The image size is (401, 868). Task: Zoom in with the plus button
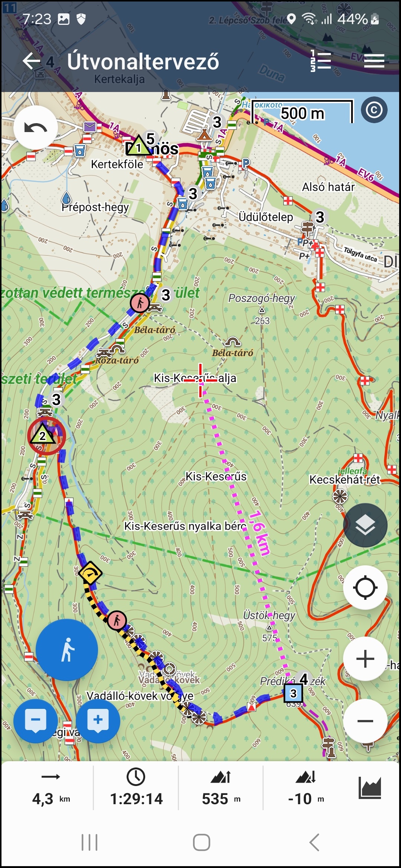pyautogui.click(x=365, y=658)
